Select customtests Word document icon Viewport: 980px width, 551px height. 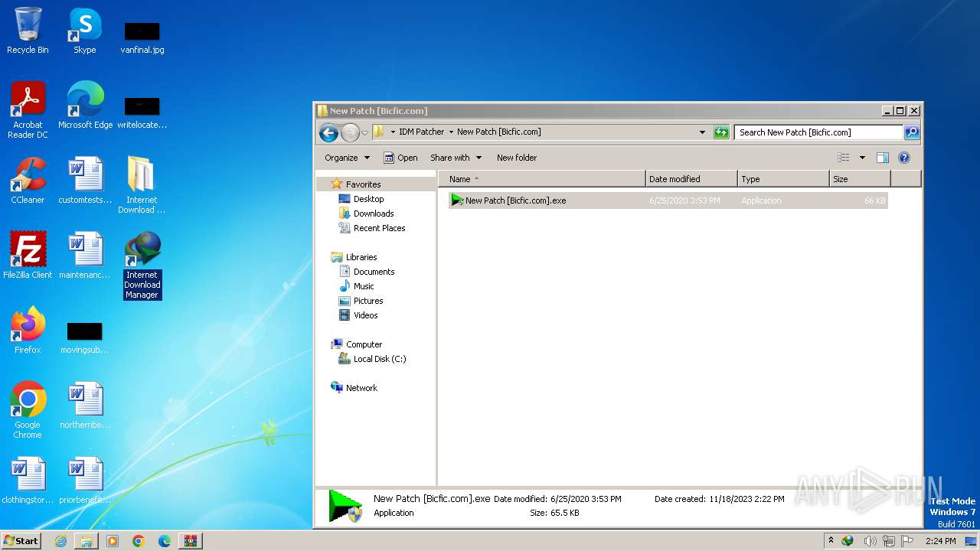click(85, 181)
